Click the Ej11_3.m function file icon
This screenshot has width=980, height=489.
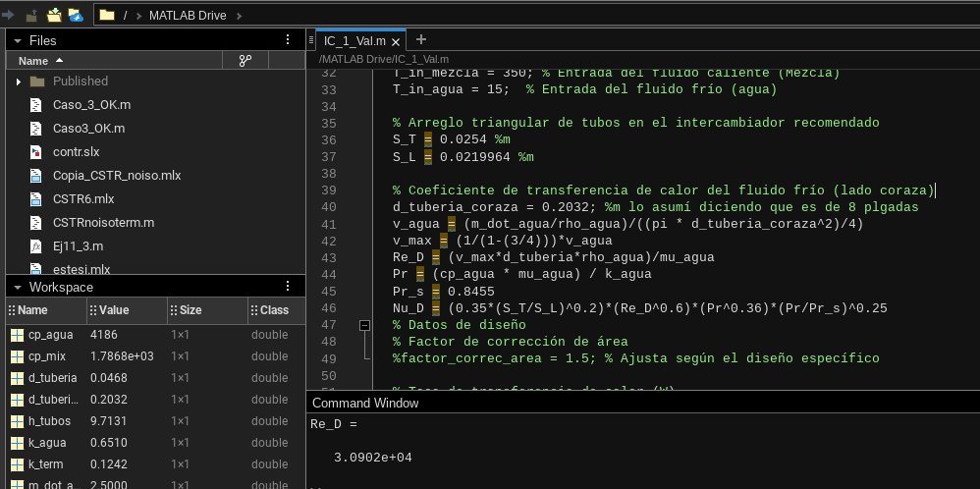(36, 246)
